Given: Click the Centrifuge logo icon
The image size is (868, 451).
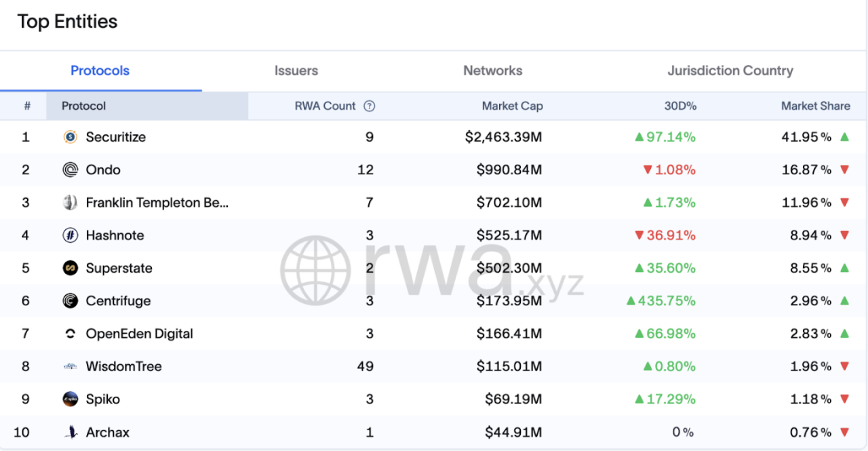Looking at the screenshot, I should pos(71,300).
